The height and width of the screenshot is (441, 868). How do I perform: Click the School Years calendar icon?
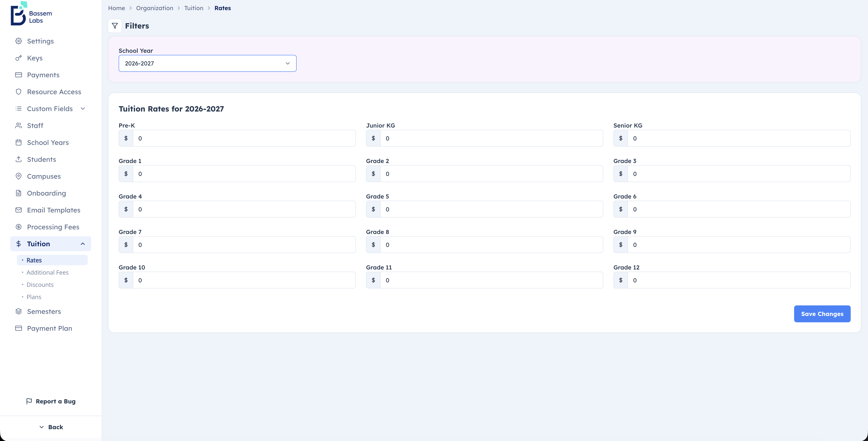(x=19, y=142)
